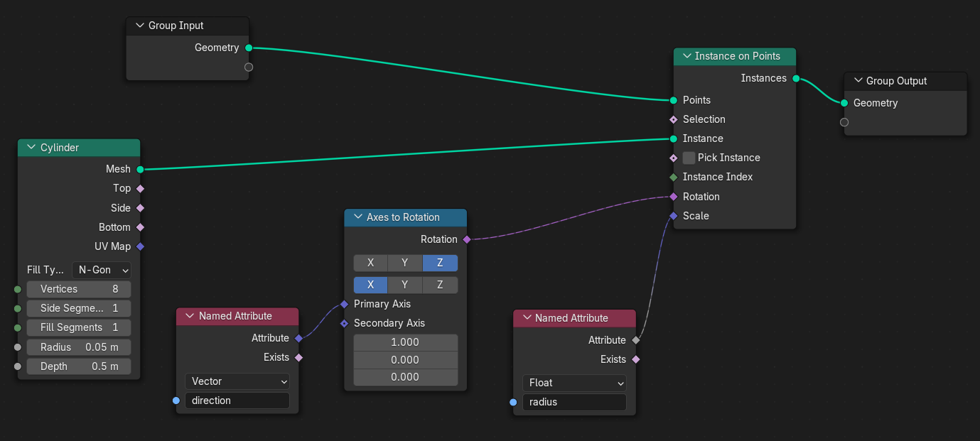Collapse the Instance on Points node

[x=686, y=56]
